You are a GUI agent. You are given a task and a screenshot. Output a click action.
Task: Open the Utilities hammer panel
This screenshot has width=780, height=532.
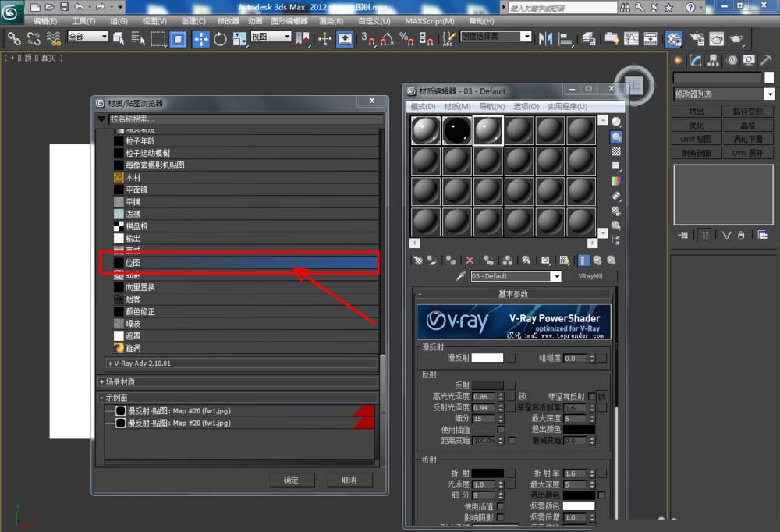pos(766,61)
